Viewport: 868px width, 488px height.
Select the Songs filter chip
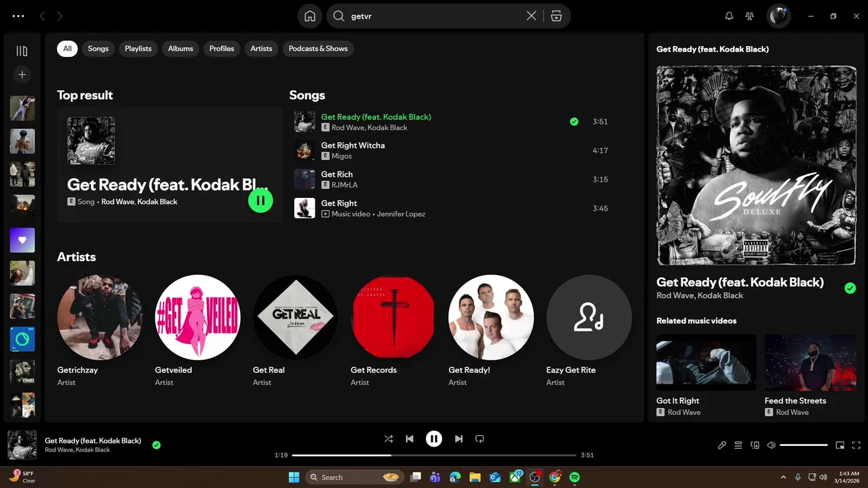[98, 49]
